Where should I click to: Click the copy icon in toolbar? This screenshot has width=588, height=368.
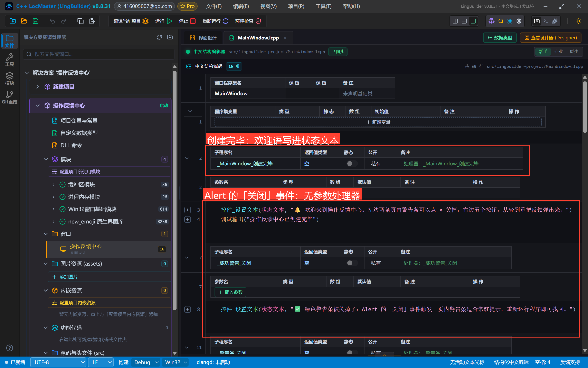point(80,21)
